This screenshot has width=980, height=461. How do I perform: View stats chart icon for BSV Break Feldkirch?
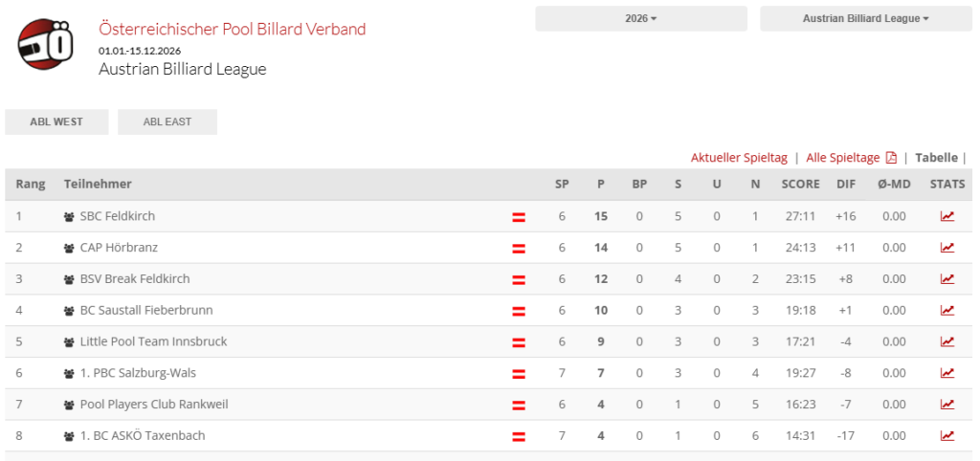tap(947, 278)
